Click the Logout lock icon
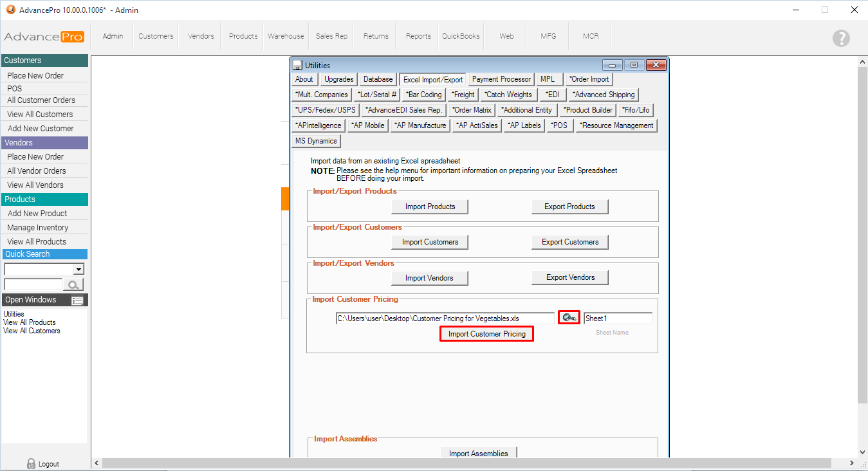 tap(31, 463)
